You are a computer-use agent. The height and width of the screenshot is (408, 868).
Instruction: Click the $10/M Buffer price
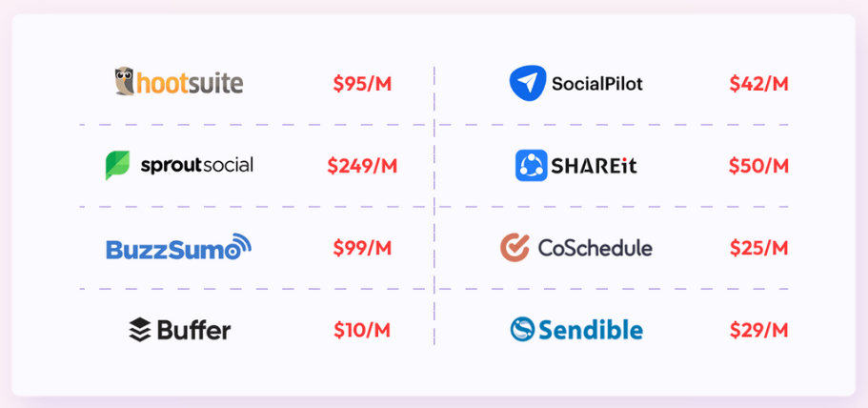coord(362,330)
